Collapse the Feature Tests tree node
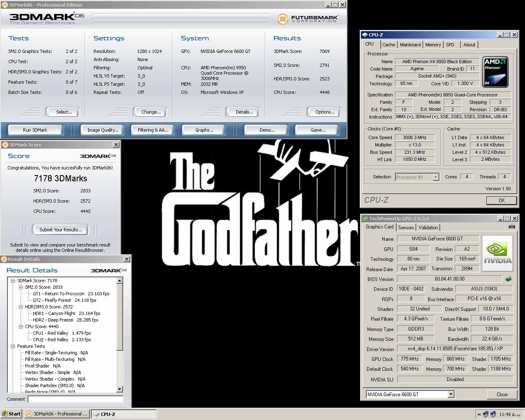 point(13,346)
